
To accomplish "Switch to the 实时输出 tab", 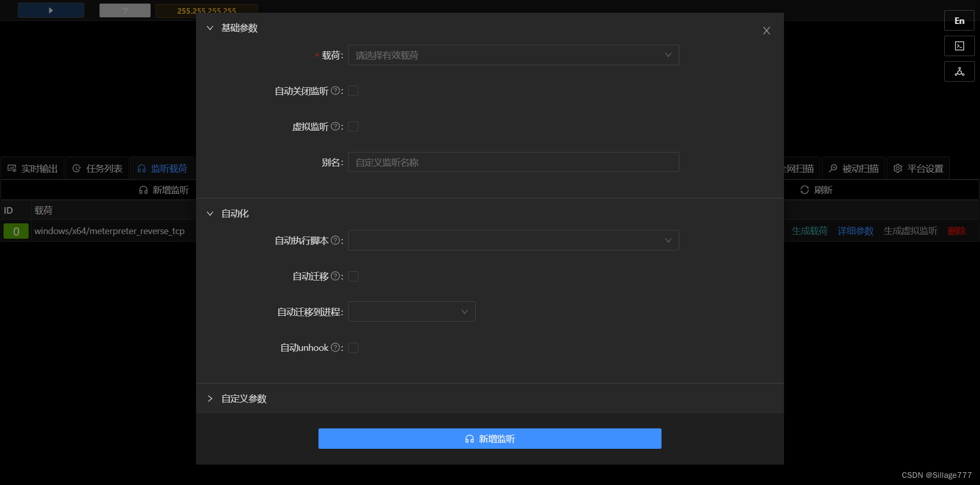I will [33, 168].
